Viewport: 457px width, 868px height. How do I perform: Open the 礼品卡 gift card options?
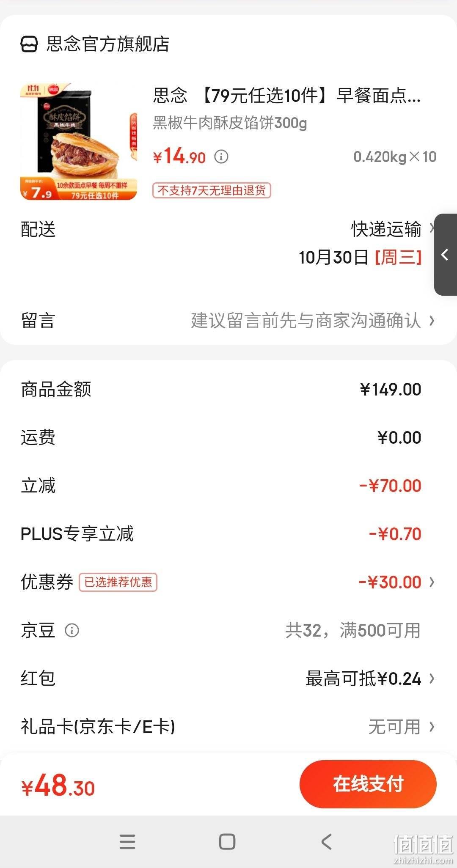point(228,727)
